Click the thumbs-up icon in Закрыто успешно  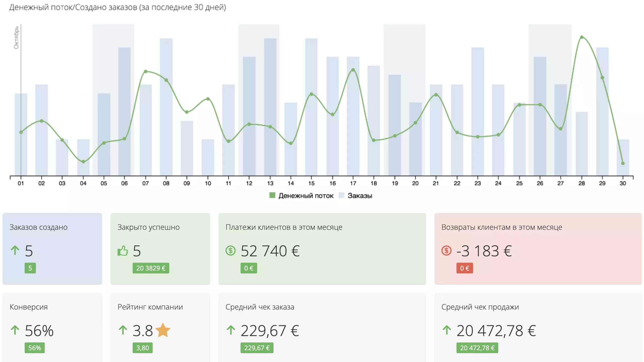pos(123,251)
